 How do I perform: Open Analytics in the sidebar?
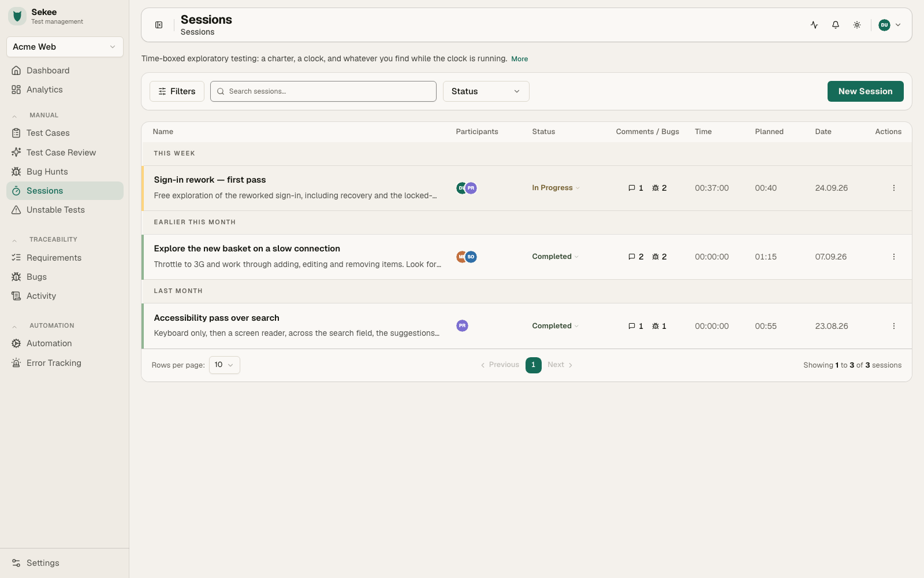(65, 90)
